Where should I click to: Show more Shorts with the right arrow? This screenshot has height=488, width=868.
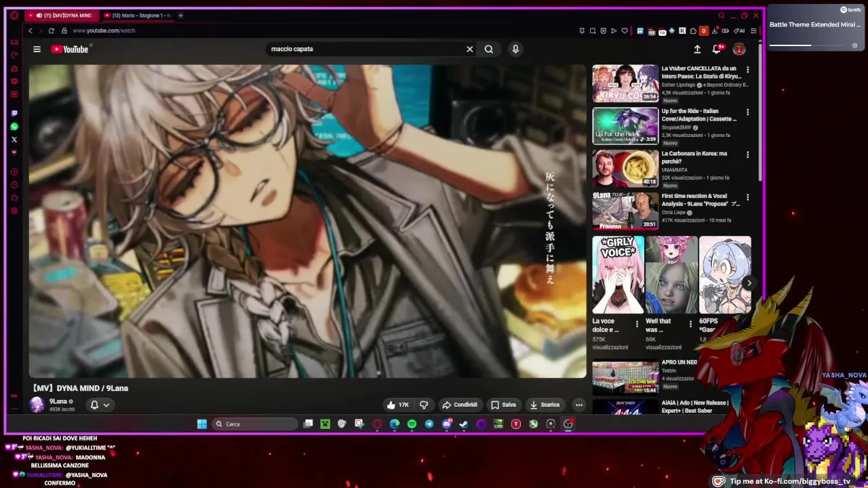(x=749, y=283)
